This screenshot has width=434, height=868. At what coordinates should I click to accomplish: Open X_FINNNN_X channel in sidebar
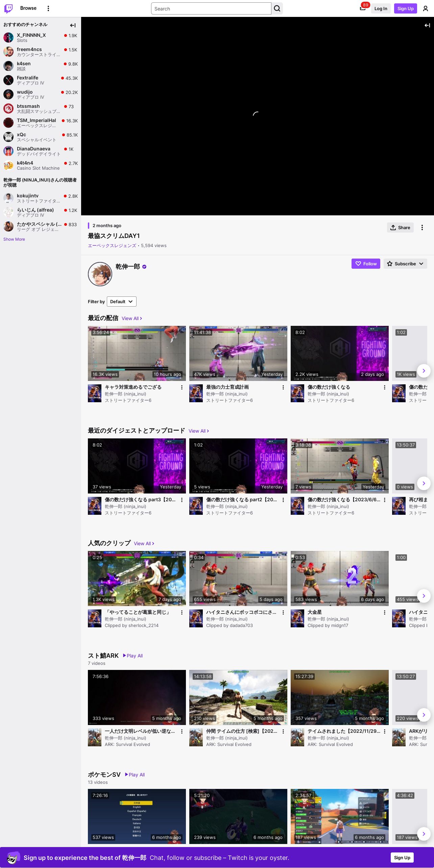[x=41, y=38]
